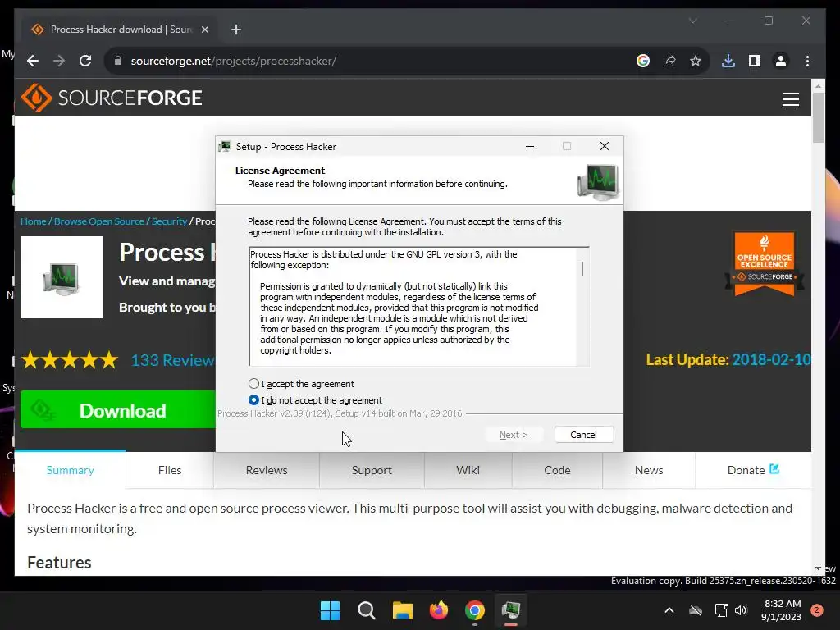Click the Open Source Excellence badge
The width and height of the screenshot is (840, 630).
click(765, 263)
